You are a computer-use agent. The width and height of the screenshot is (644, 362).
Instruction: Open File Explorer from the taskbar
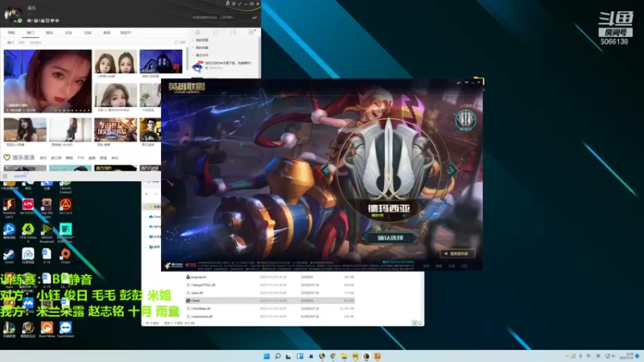click(345, 356)
